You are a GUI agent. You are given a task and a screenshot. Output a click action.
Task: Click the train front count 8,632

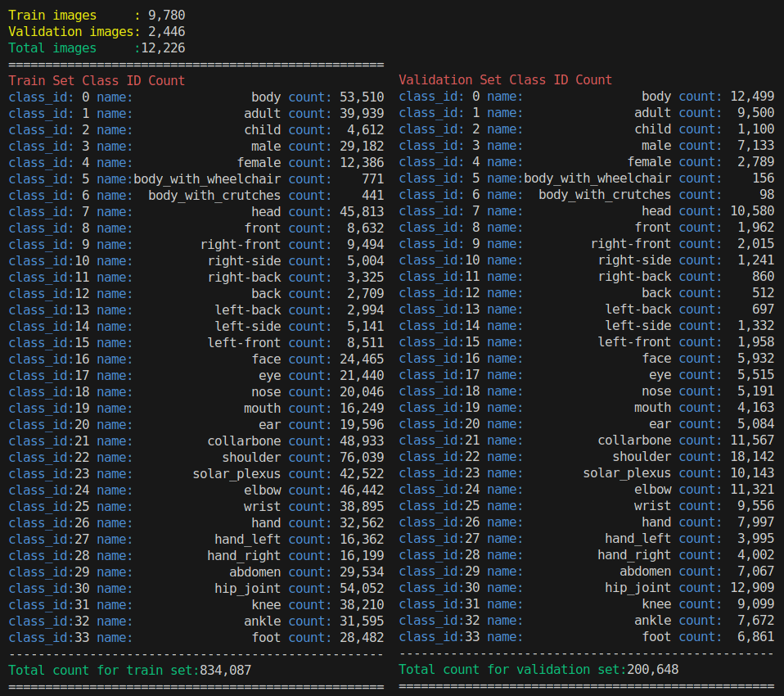(366, 228)
